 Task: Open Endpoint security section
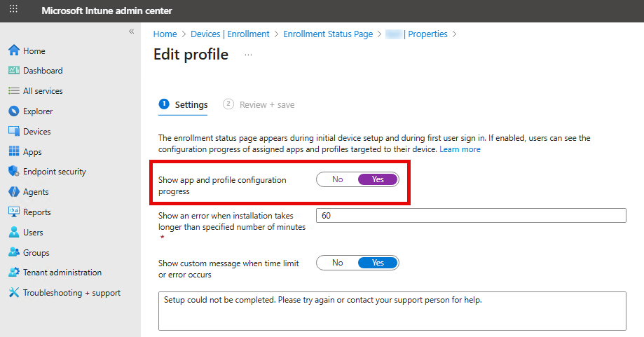pos(55,172)
